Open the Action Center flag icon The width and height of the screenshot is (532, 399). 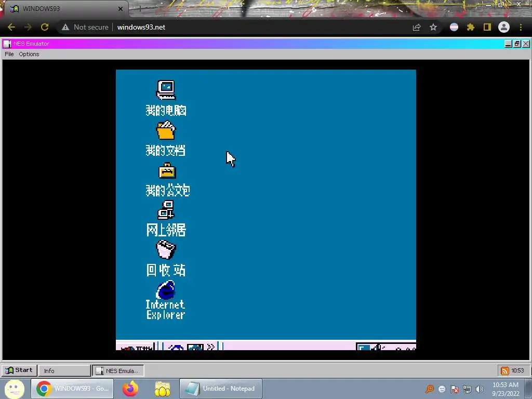tap(455, 389)
